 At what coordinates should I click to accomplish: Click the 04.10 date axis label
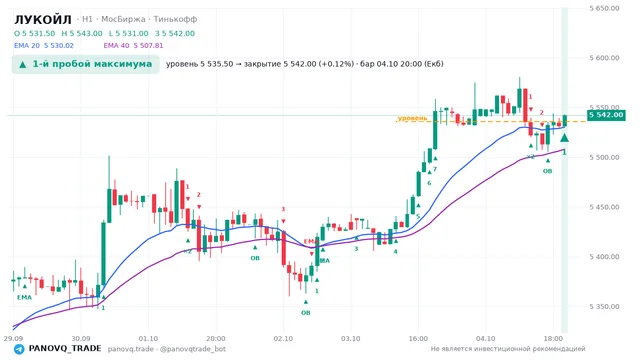[486, 339]
